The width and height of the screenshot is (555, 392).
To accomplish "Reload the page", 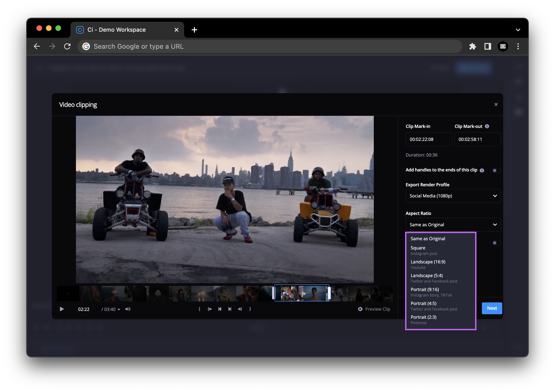I will [x=67, y=46].
